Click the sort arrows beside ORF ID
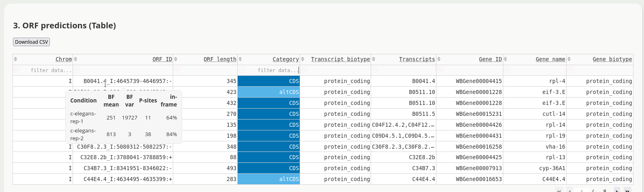This screenshot has height=192, width=644. [x=75, y=59]
